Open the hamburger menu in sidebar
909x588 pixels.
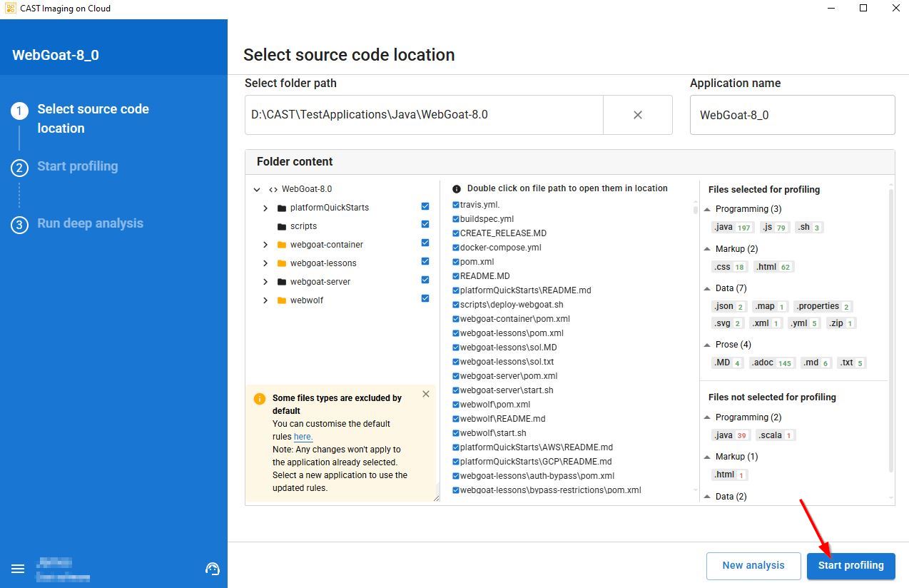point(18,569)
